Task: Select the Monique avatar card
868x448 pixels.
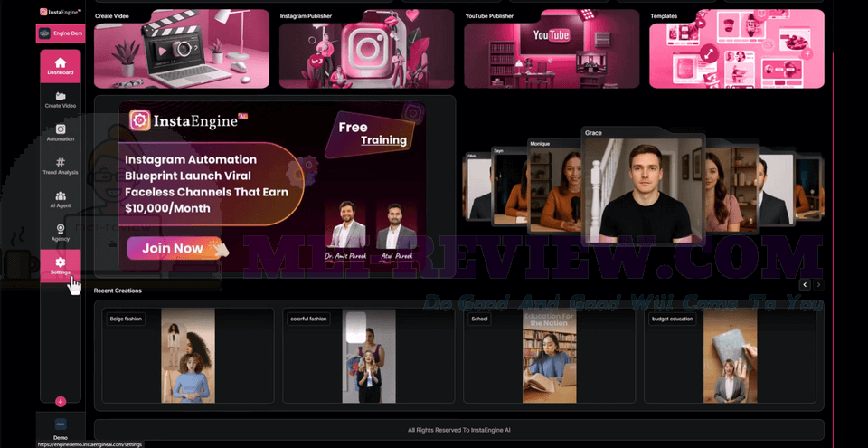Action: click(553, 186)
